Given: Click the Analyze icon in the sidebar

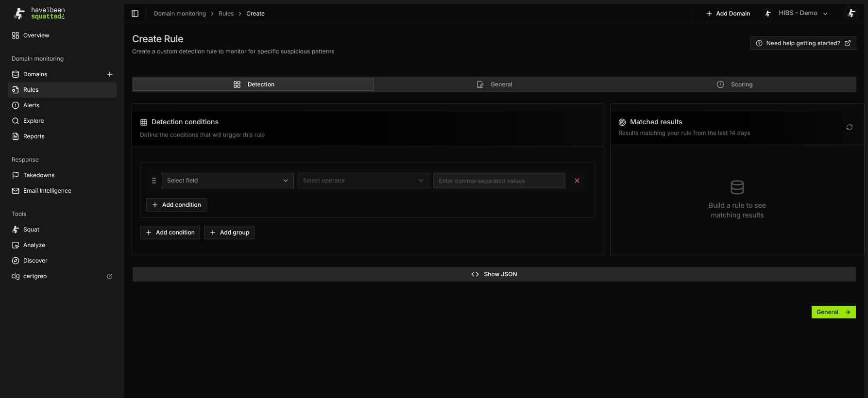Looking at the screenshot, I should [x=16, y=245].
